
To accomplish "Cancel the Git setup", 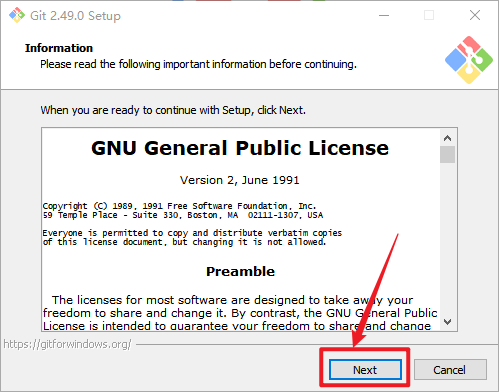I will [x=450, y=369].
